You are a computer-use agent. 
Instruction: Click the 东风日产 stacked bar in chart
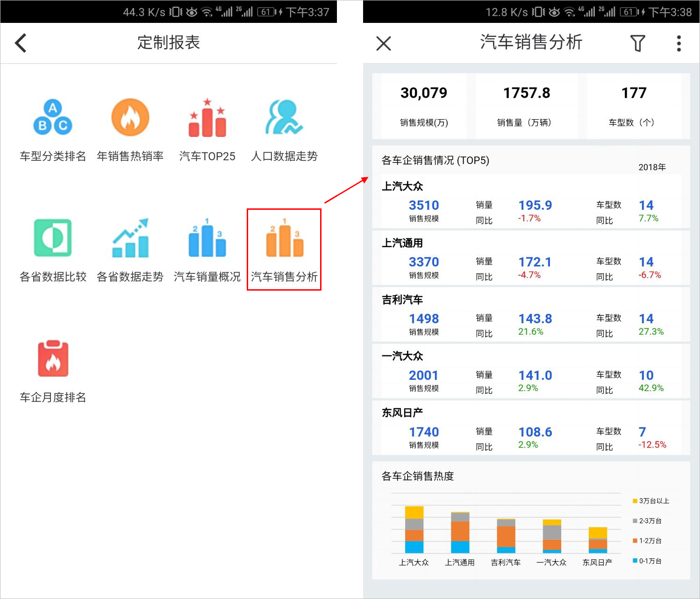point(598,540)
